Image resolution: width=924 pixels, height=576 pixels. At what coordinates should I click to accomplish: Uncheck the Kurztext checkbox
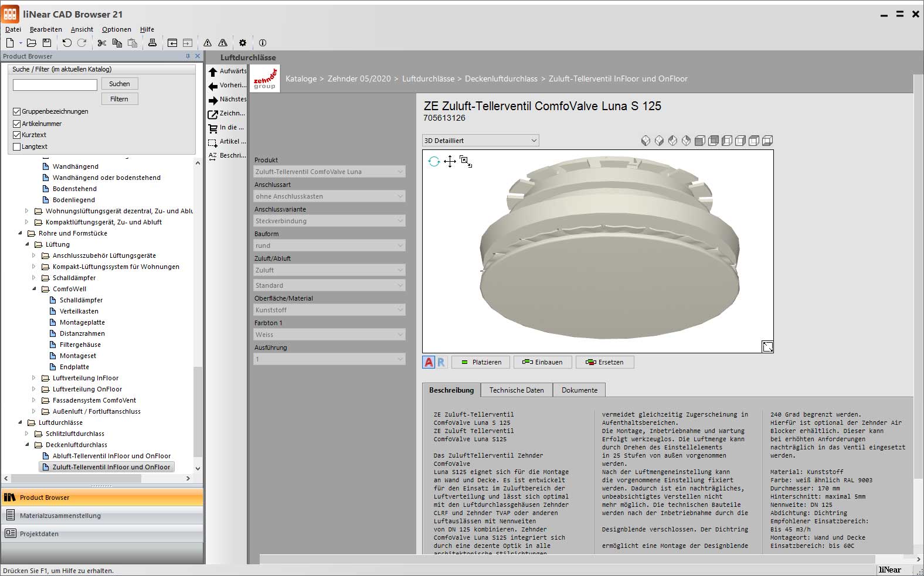[x=16, y=135]
